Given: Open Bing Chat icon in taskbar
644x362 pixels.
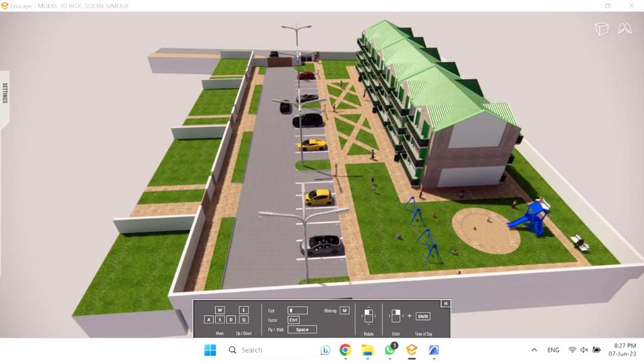Looking at the screenshot, I should 325,350.
